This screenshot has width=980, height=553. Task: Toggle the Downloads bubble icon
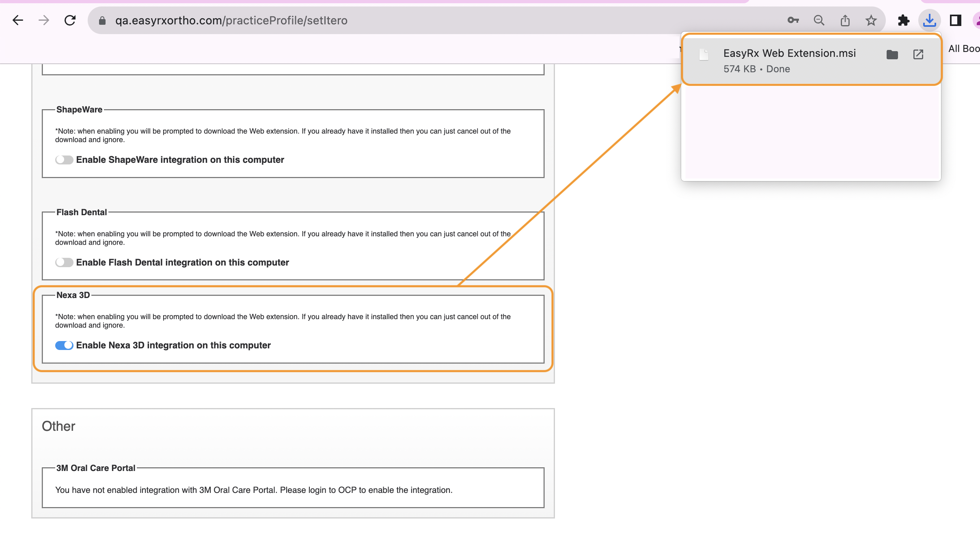(930, 20)
